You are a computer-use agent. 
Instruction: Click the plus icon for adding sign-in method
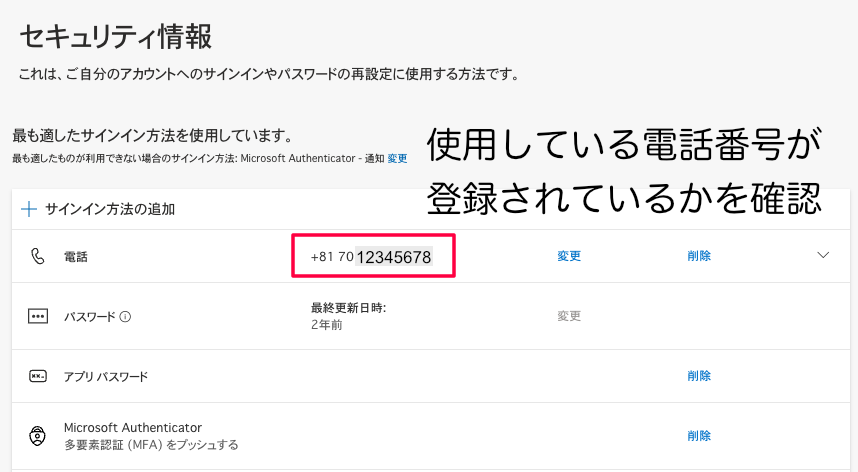coord(29,209)
